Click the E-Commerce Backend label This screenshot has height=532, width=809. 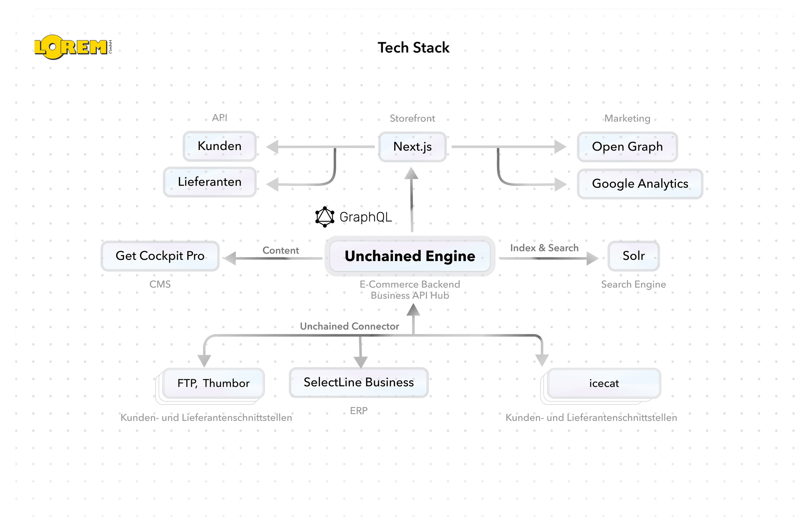[410, 284]
